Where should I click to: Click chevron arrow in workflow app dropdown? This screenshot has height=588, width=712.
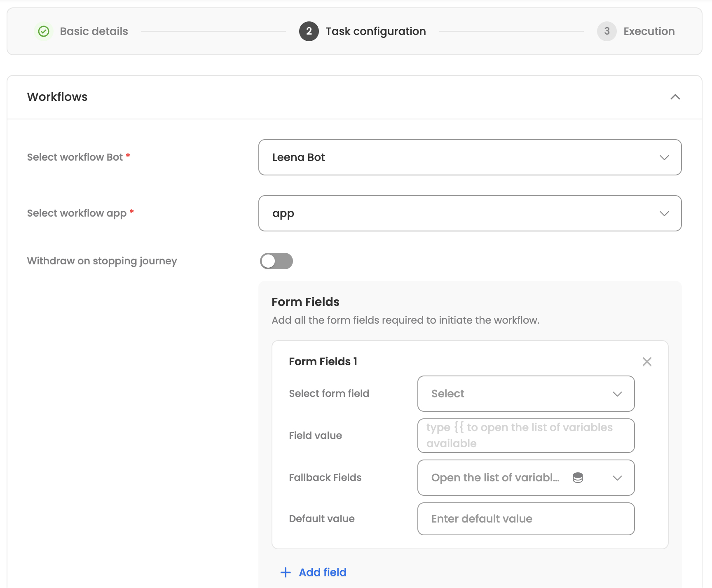(x=664, y=214)
